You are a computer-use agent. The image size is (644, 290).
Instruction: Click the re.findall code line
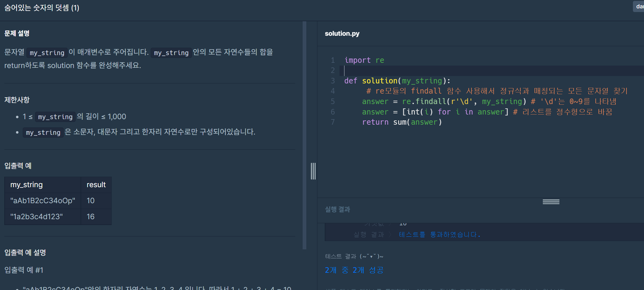(x=489, y=101)
